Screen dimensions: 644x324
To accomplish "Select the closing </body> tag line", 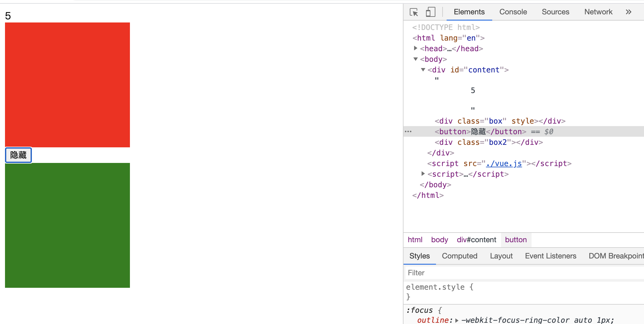I will [435, 185].
